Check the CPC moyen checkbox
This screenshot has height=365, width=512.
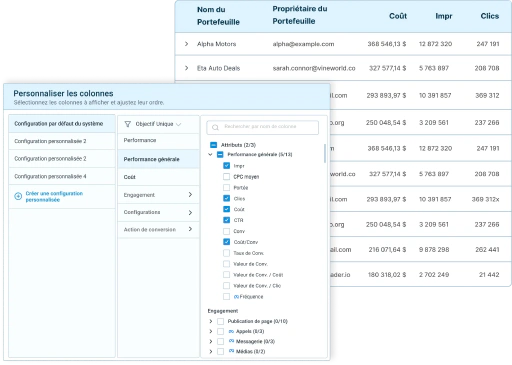tap(226, 176)
